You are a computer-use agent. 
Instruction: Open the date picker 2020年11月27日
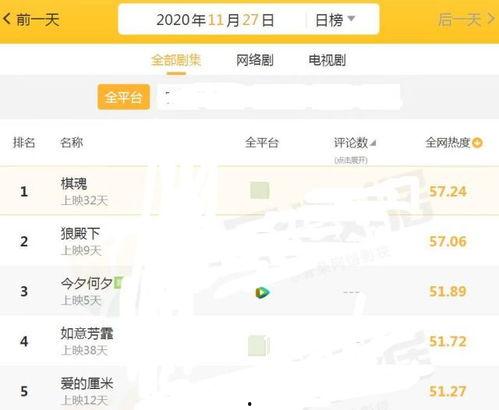[215, 20]
